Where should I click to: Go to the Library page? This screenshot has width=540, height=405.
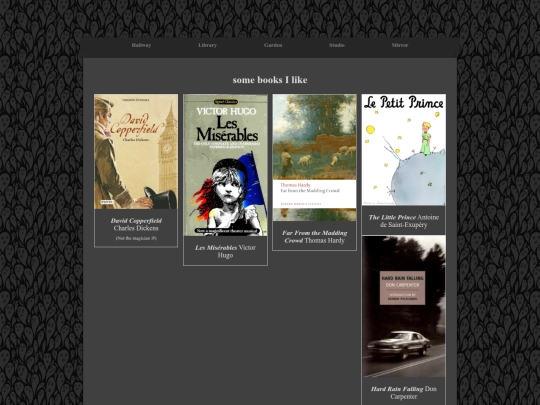point(207,45)
